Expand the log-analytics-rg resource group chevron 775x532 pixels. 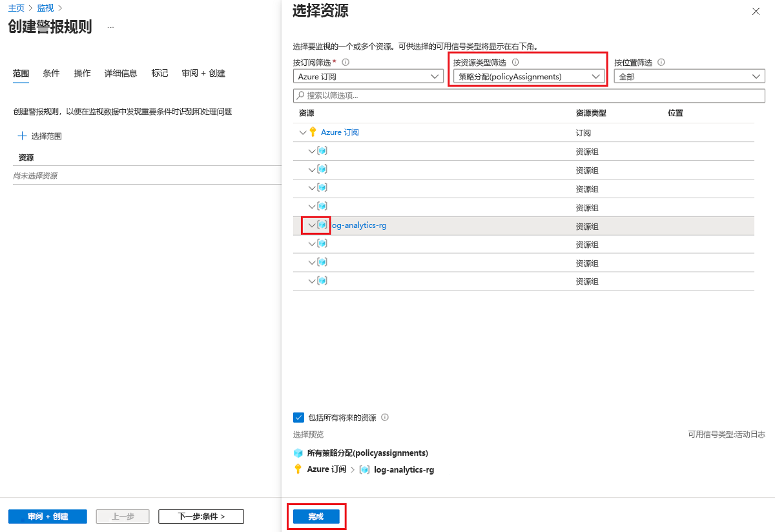[x=312, y=225]
